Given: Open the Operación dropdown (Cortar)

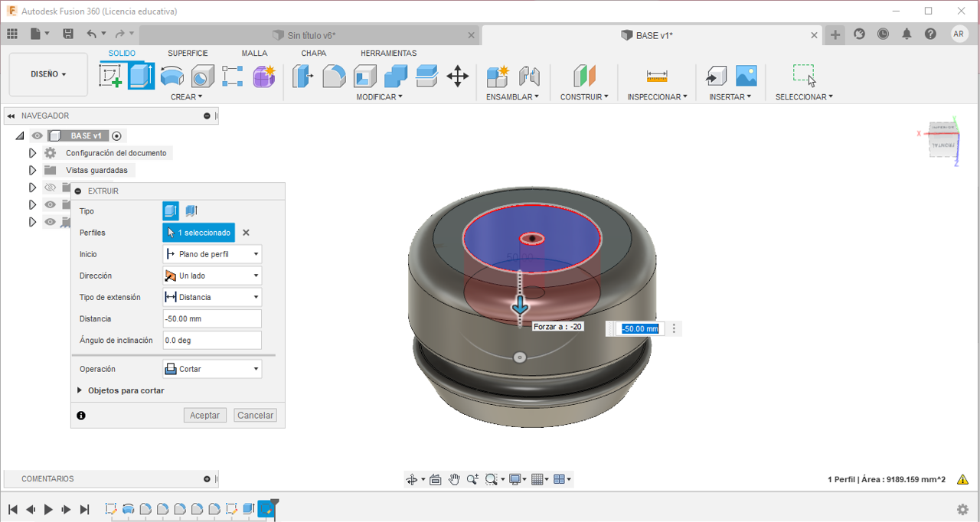Looking at the screenshot, I should (x=212, y=369).
